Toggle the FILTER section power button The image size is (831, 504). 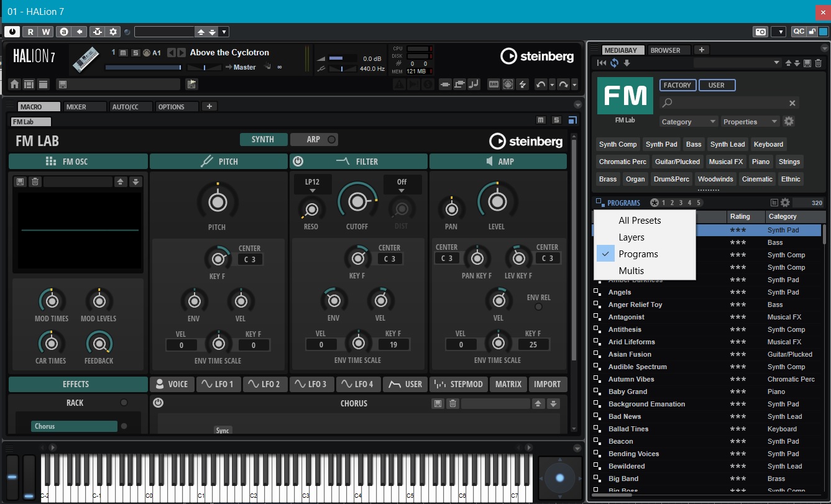(x=298, y=162)
